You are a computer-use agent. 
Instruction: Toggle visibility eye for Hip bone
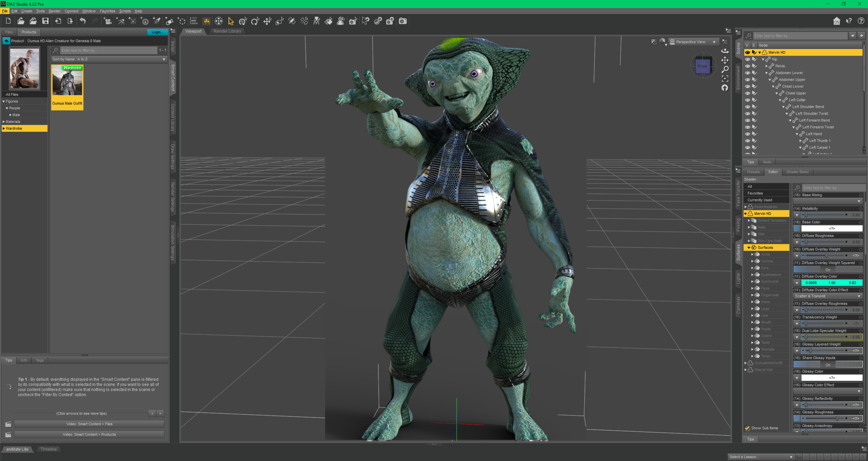(x=747, y=59)
